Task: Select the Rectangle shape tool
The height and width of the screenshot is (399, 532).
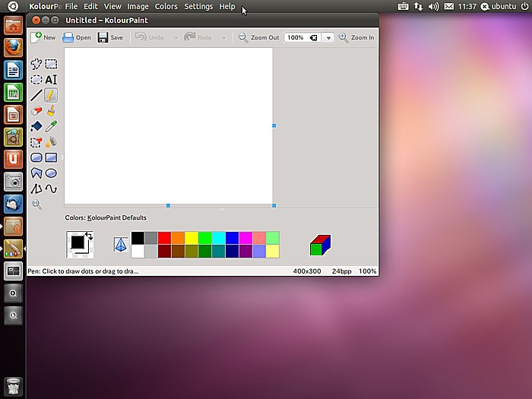Action: click(x=51, y=157)
